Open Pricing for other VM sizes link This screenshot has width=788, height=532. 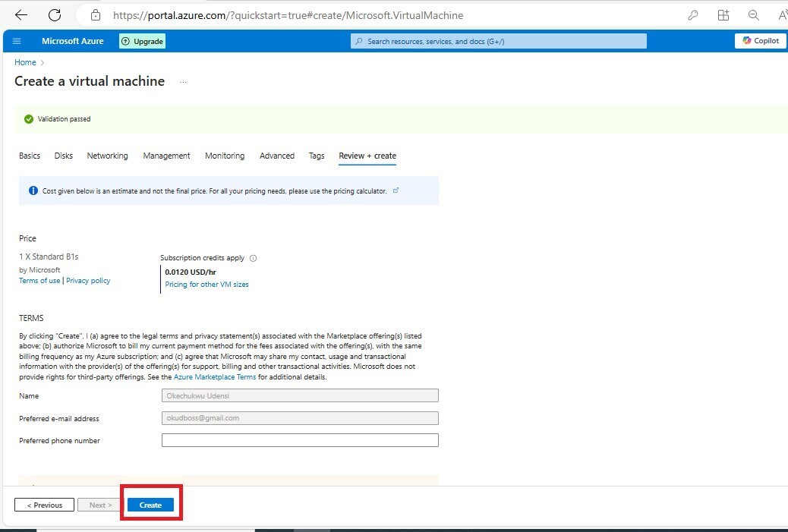(207, 285)
